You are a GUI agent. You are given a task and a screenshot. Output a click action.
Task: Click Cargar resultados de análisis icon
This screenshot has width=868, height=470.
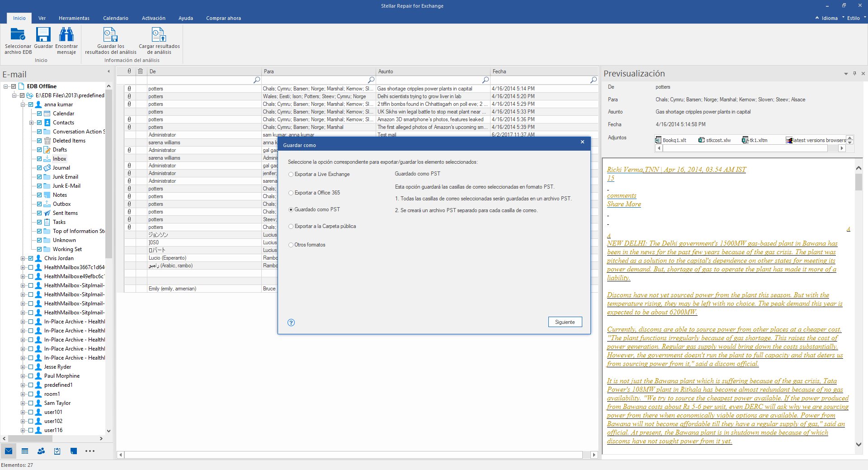point(159,34)
